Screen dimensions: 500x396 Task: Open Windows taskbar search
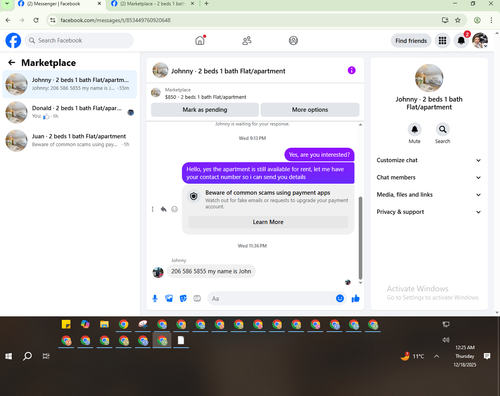(27, 356)
